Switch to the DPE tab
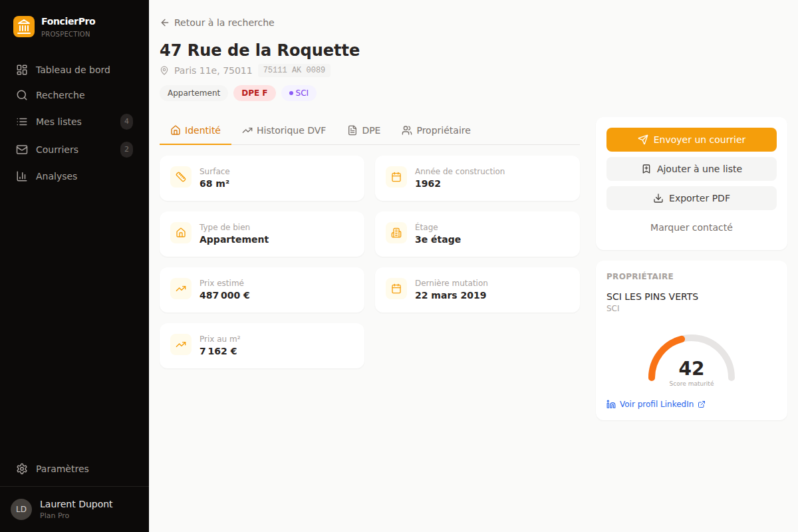This screenshot has height=532, width=798. [364, 130]
